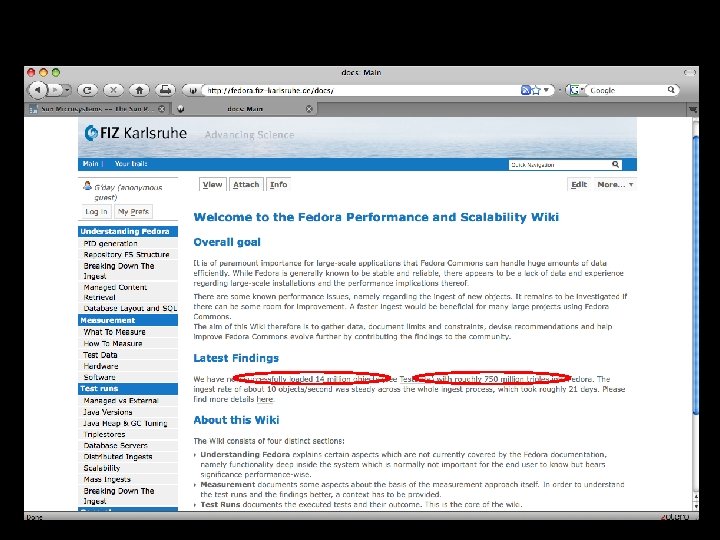Open the Scalability link
Screen dimensions: 720x540
(x=101, y=468)
